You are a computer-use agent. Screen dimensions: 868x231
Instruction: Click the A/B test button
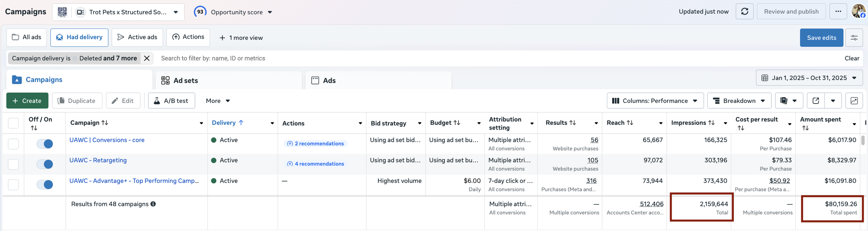[172, 101]
